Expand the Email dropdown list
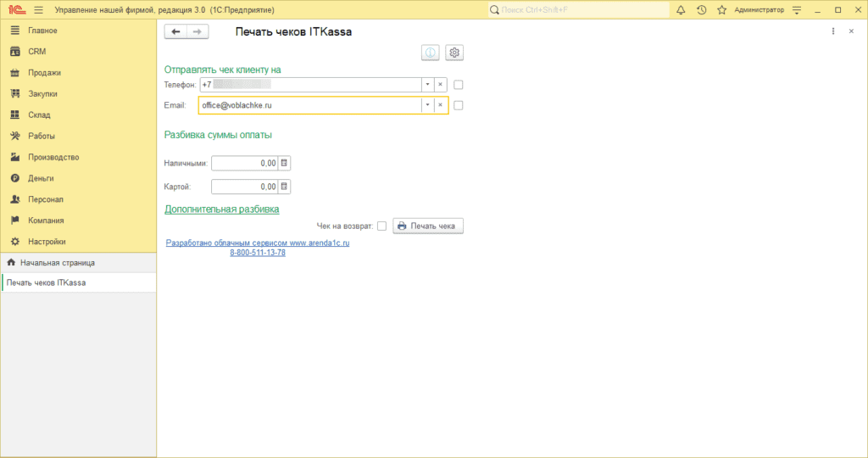The height and width of the screenshot is (458, 868). click(x=427, y=105)
